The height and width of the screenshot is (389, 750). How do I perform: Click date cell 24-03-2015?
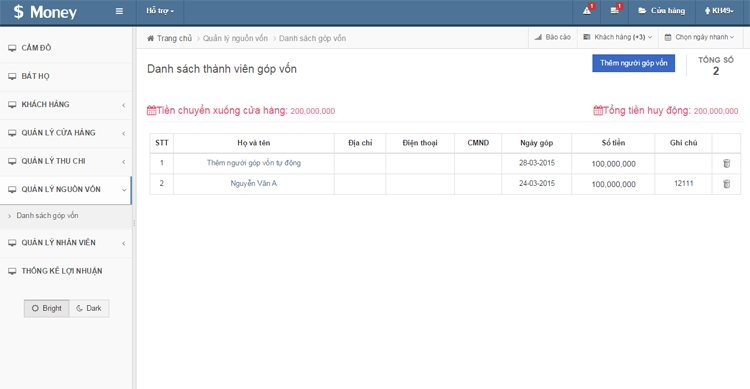pos(537,183)
